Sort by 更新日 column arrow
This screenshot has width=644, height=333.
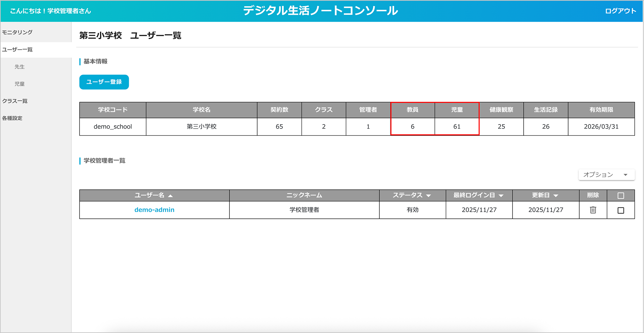coord(556,196)
